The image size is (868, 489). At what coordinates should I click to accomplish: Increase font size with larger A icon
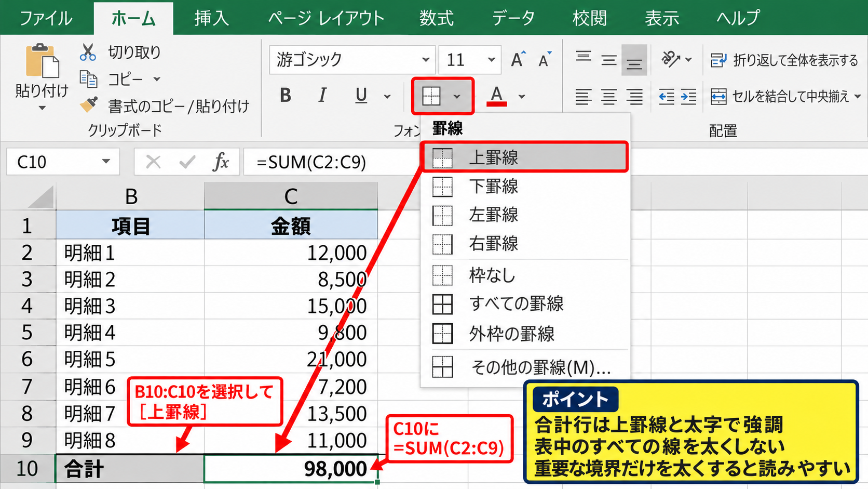[x=518, y=60]
